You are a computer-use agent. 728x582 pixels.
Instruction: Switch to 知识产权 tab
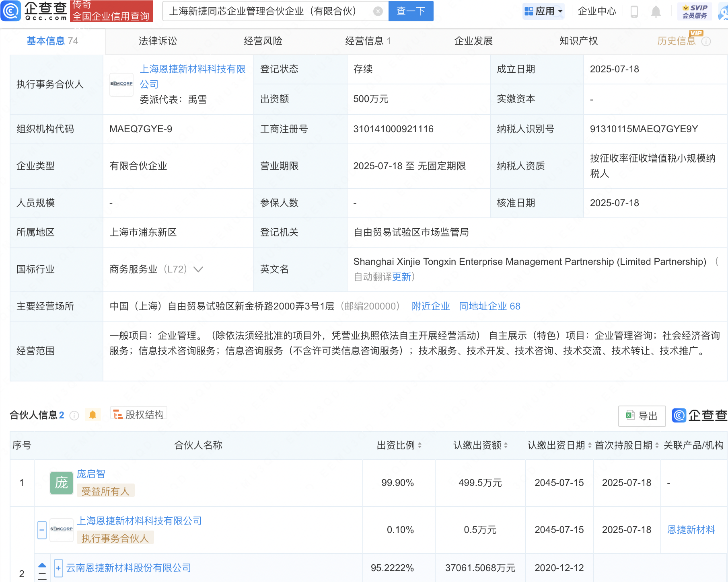578,41
